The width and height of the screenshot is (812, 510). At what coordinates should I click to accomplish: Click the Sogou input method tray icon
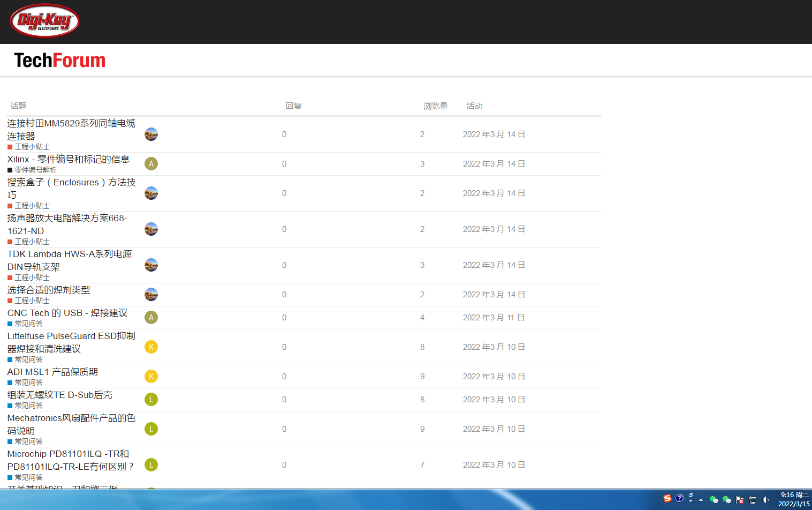click(667, 498)
